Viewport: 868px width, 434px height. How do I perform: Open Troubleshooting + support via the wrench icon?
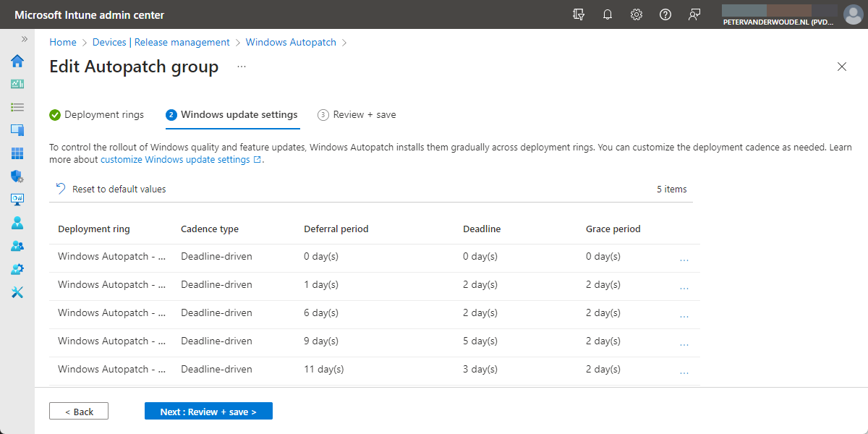click(x=17, y=292)
